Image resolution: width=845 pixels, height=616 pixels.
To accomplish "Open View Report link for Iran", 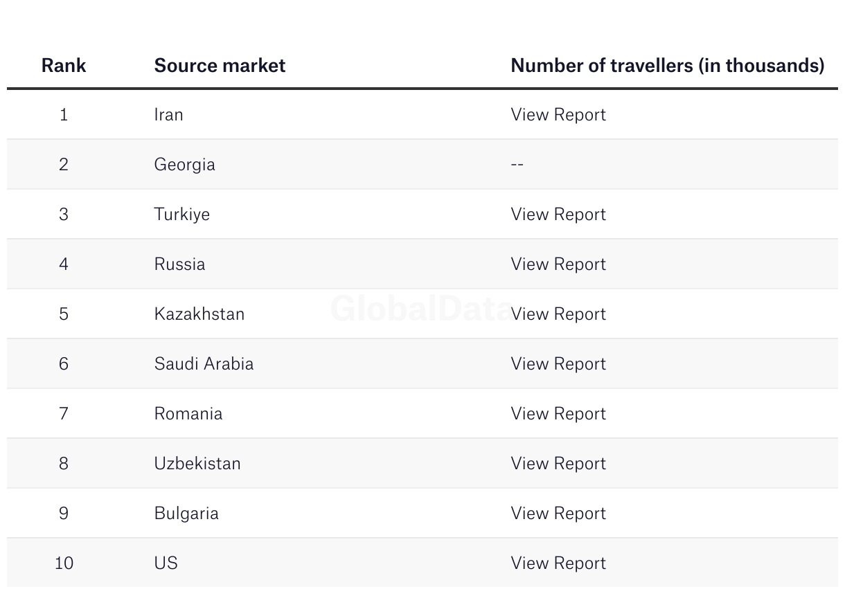I will [558, 115].
